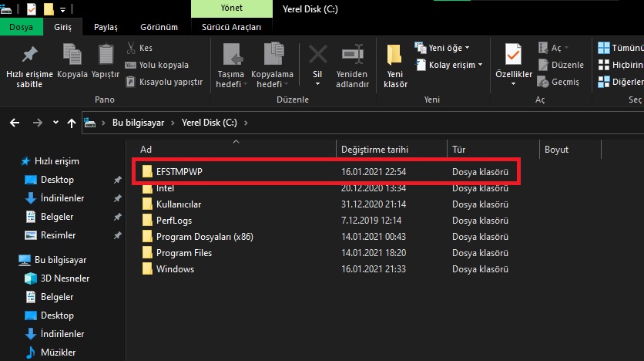This screenshot has width=644, height=361.
Task: Click the Diğerlerini invert selection button
Action: coord(621,82)
